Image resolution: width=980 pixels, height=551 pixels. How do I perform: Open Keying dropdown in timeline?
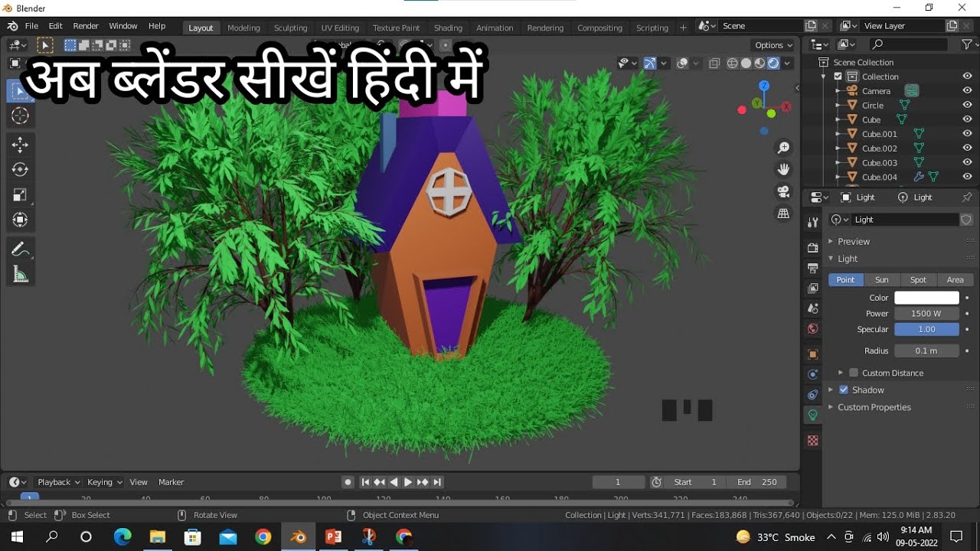click(104, 482)
